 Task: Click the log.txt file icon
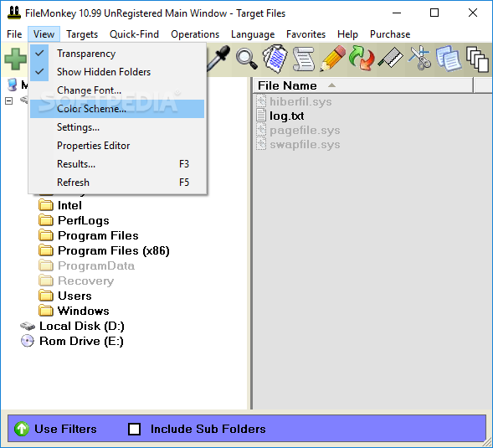pos(261,116)
